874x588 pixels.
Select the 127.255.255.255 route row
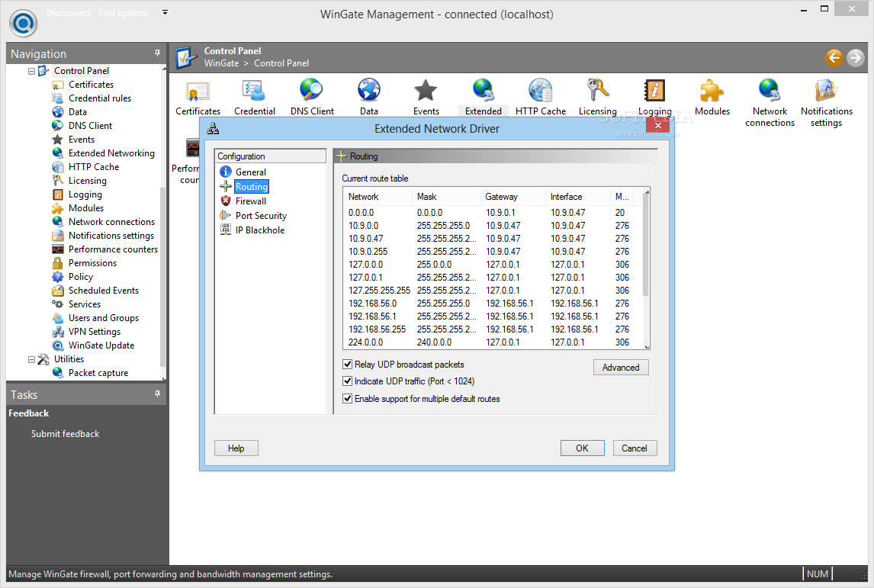pyautogui.click(x=493, y=291)
